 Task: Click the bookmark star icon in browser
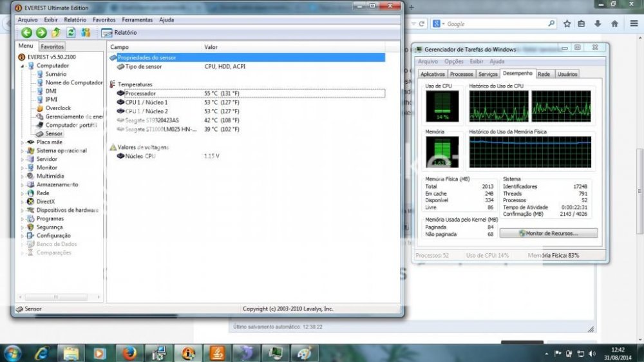pyautogui.click(x=567, y=24)
